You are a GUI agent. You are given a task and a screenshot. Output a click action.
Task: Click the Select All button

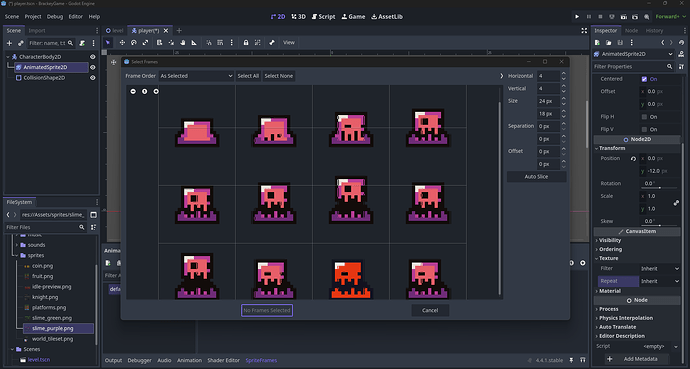pos(248,76)
